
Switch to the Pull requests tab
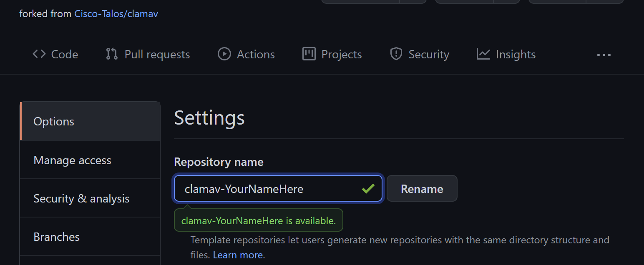(157, 54)
